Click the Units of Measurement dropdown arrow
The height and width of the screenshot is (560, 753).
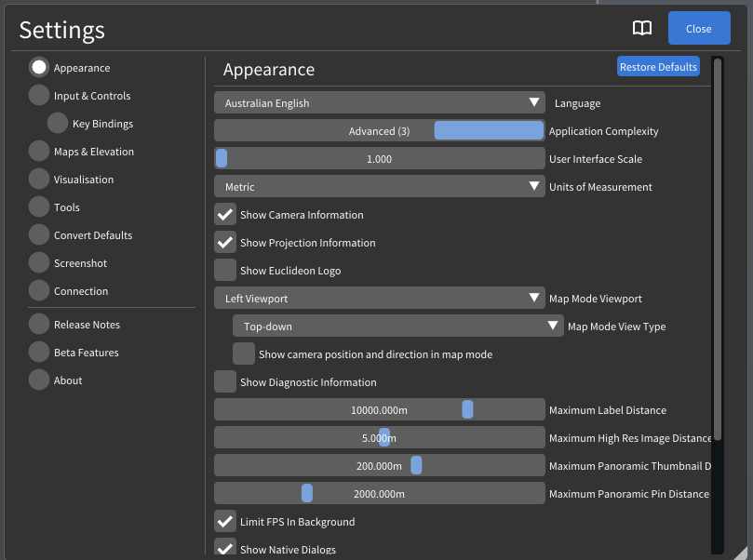coord(533,186)
